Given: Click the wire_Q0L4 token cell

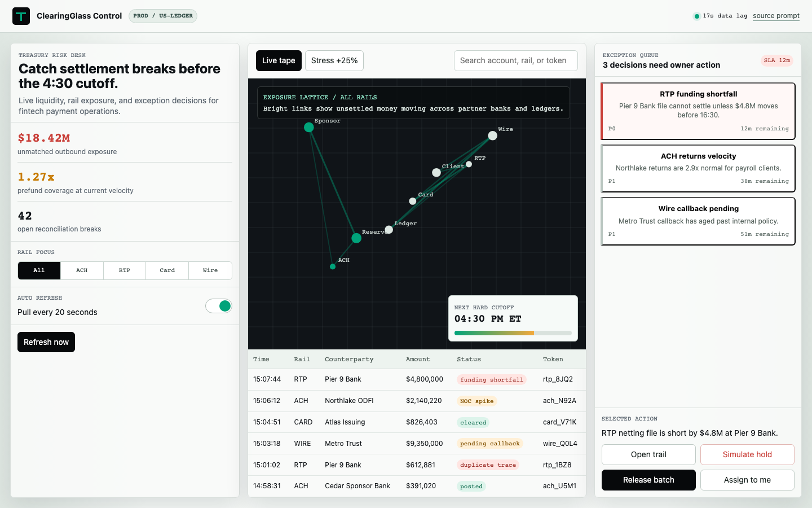Looking at the screenshot, I should (560, 444).
